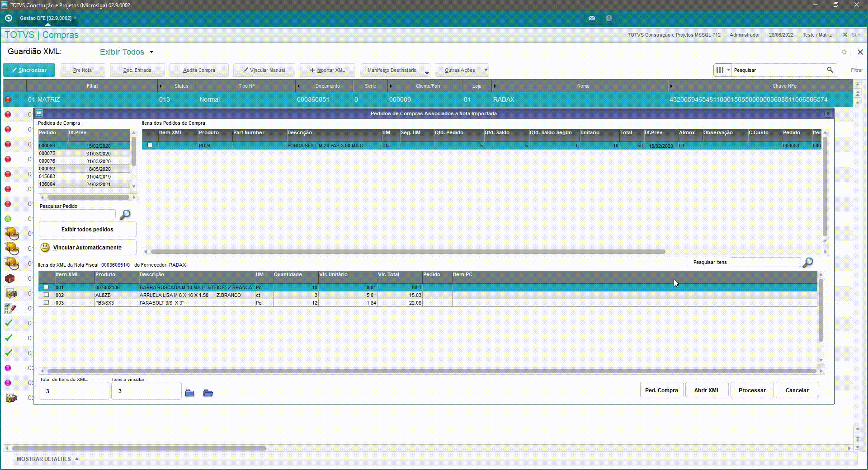Open the mail envelope icon in header
The width and height of the screenshot is (868, 470).
point(591,18)
